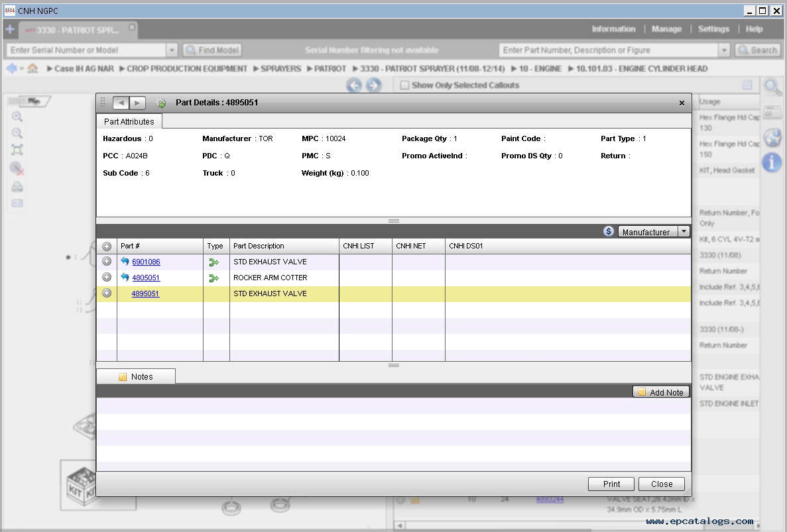The image size is (787, 532).
Task: Click the Close button in the dialog
Action: [x=662, y=484]
